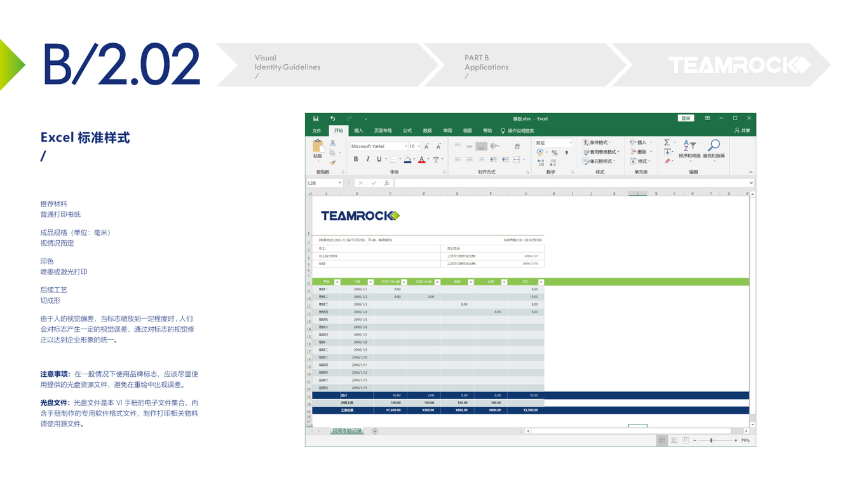Toggle Italic formatting

click(367, 159)
